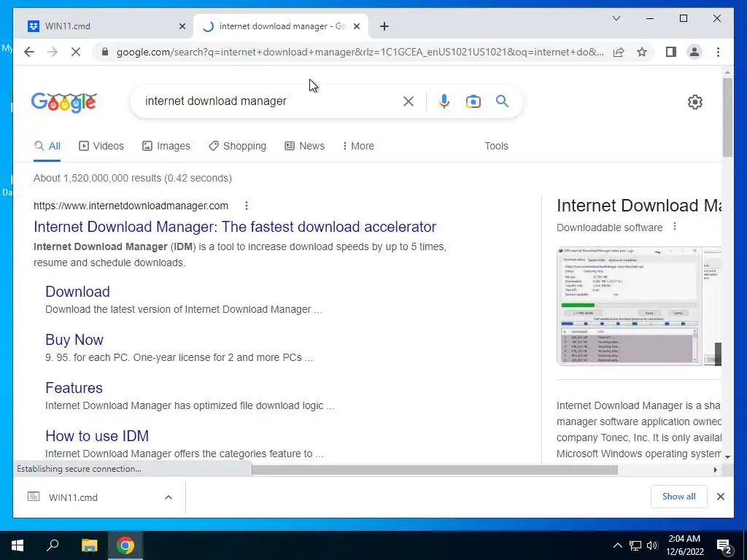Image resolution: width=747 pixels, height=560 pixels.
Task: Open Chrome's three-dot menu
Action: 718,52
